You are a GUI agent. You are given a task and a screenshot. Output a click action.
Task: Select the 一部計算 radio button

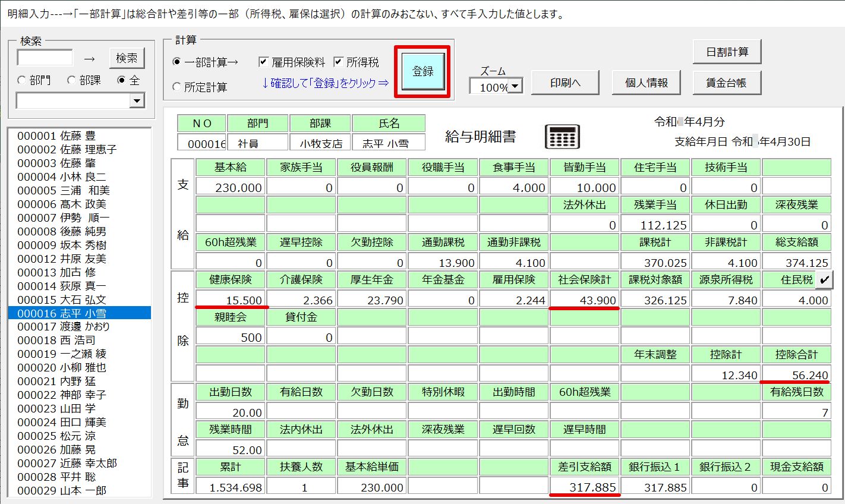(x=176, y=62)
